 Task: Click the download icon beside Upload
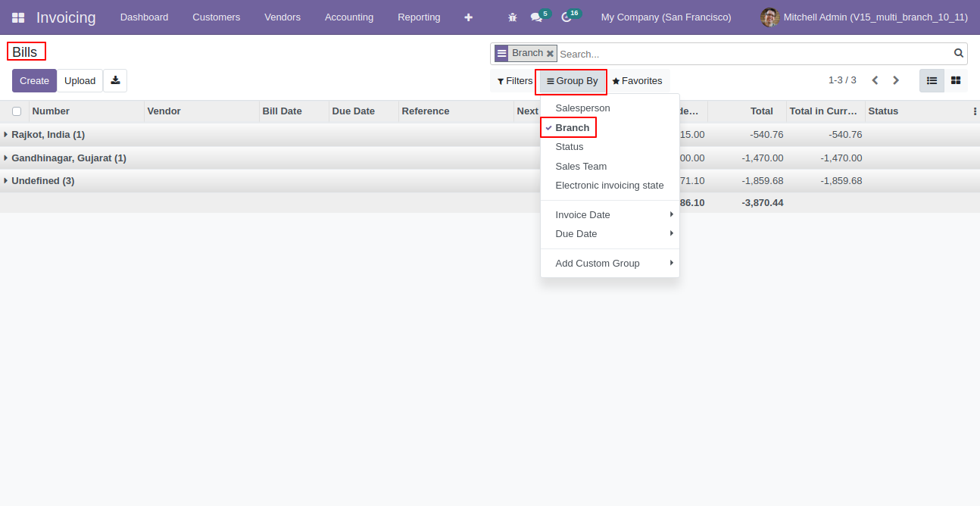click(x=115, y=80)
